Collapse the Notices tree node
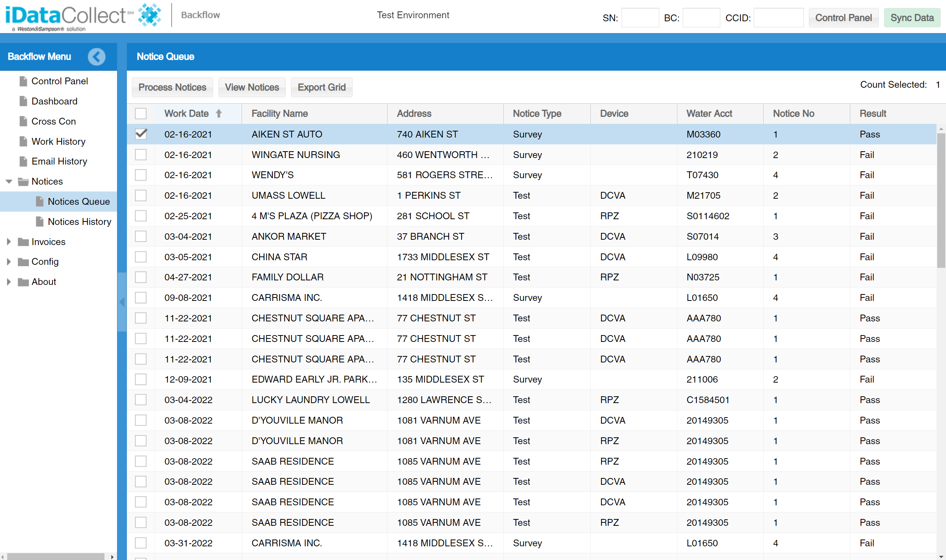Image resolution: width=946 pixels, height=560 pixels. (x=9, y=182)
